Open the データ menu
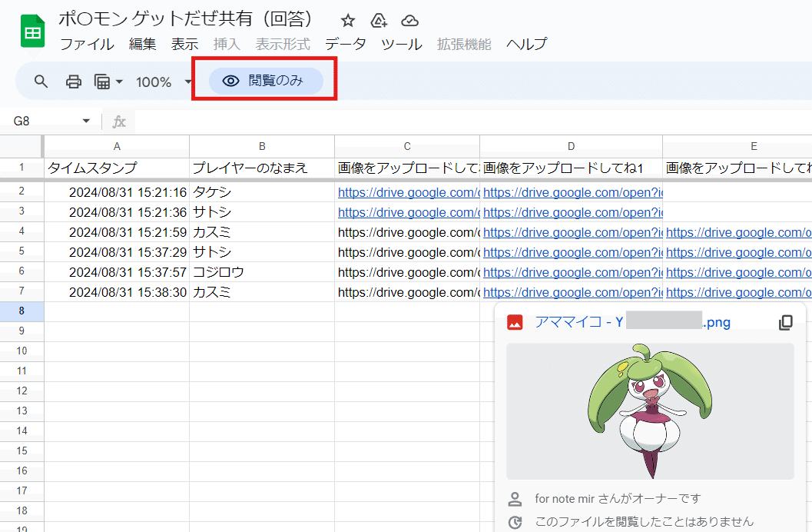 point(346,45)
